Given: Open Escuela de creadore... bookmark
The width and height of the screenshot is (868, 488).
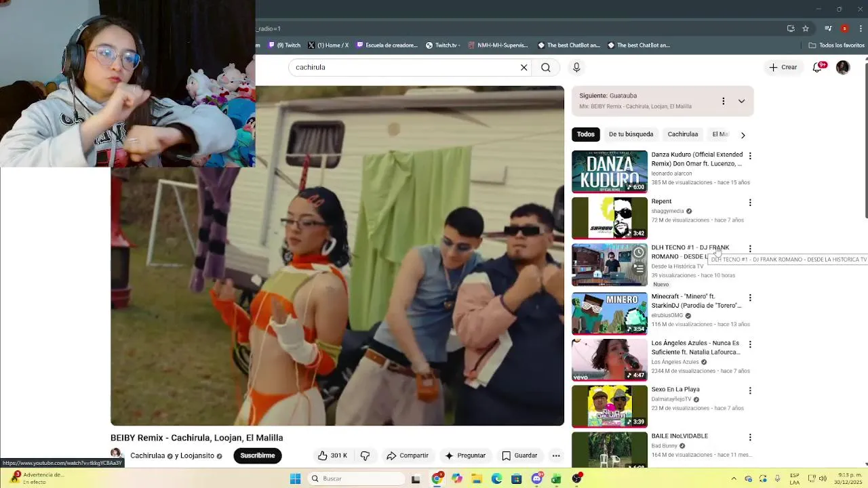Looking at the screenshot, I should click(x=387, y=45).
